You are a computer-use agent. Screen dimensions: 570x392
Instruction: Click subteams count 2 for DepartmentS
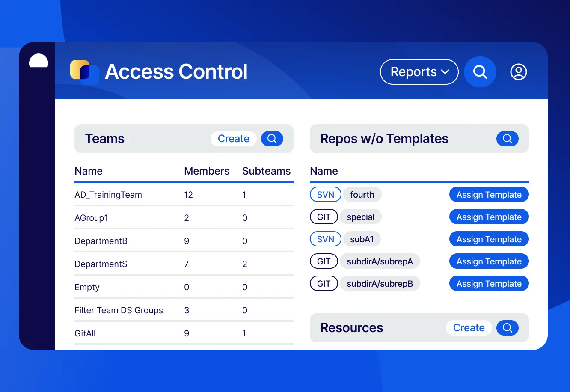coord(245,264)
